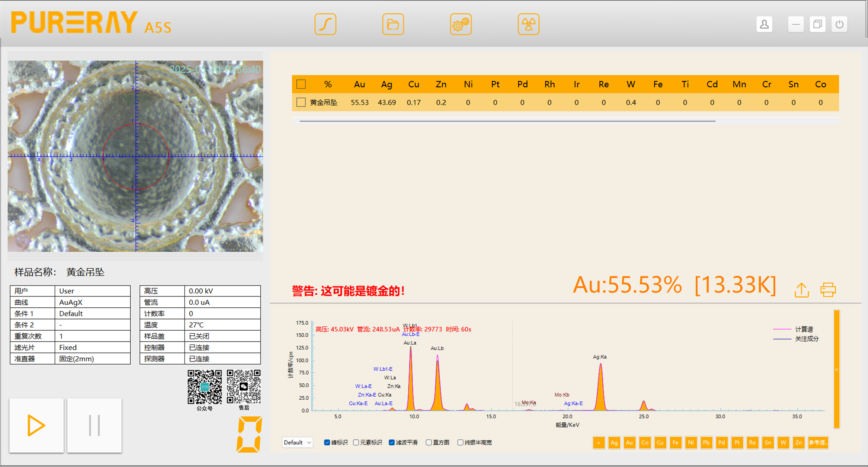Click the printer icon

[x=828, y=290]
